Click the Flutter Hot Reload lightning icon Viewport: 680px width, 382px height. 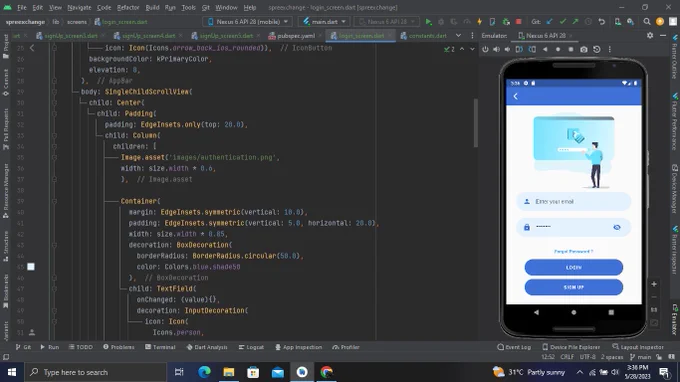(480, 22)
